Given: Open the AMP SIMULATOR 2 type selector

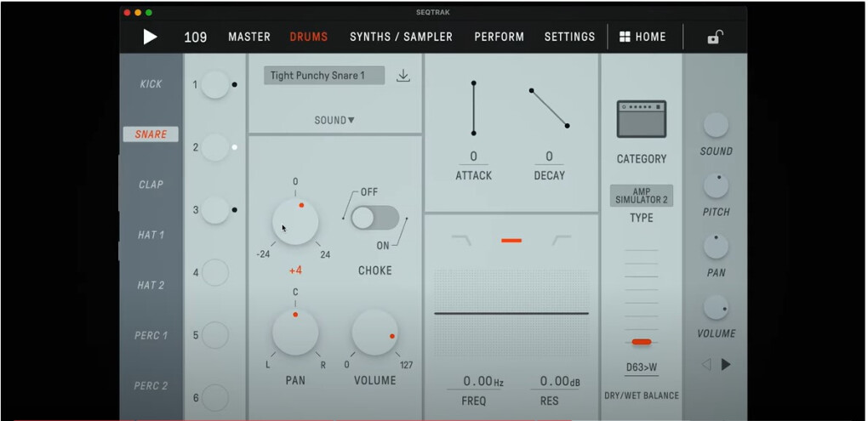Looking at the screenshot, I should point(642,196).
